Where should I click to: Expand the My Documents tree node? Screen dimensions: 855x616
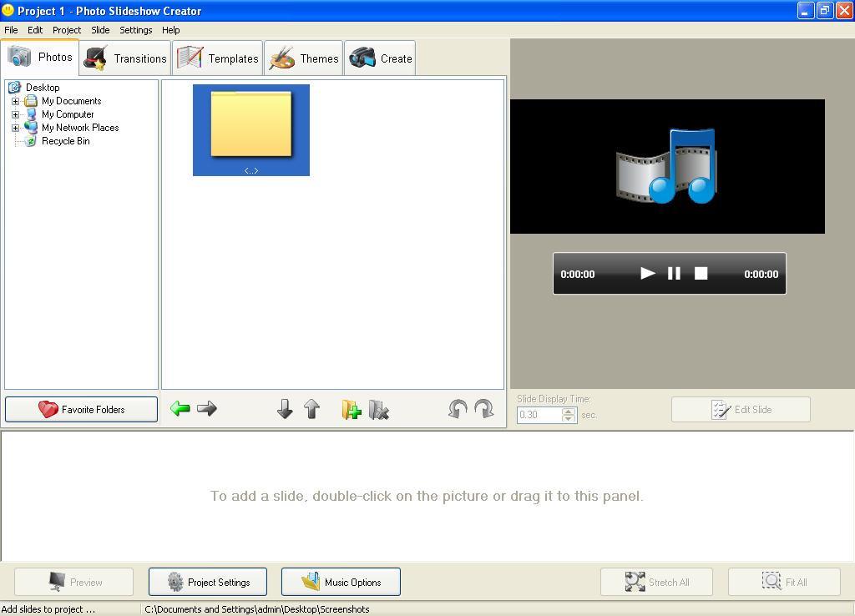(17, 100)
